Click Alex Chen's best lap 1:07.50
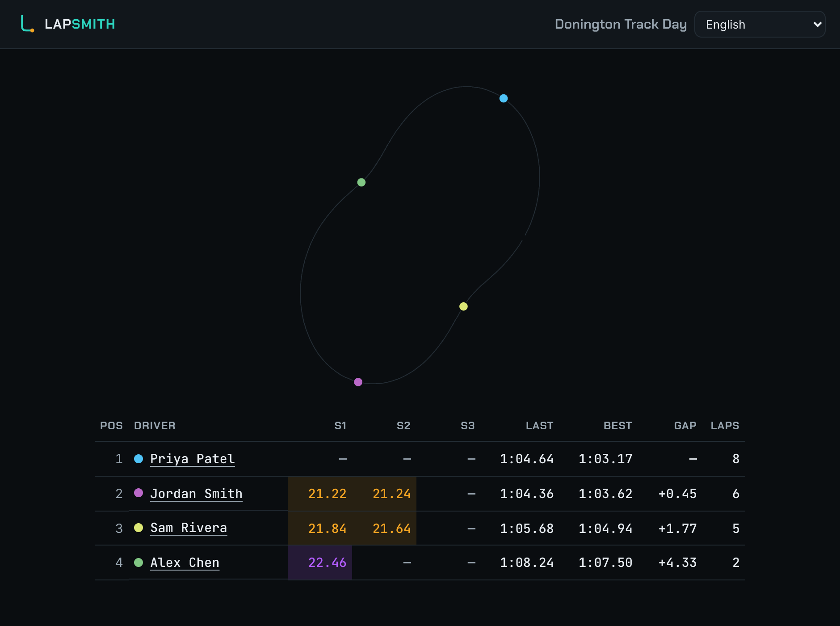This screenshot has height=626, width=840. click(605, 563)
